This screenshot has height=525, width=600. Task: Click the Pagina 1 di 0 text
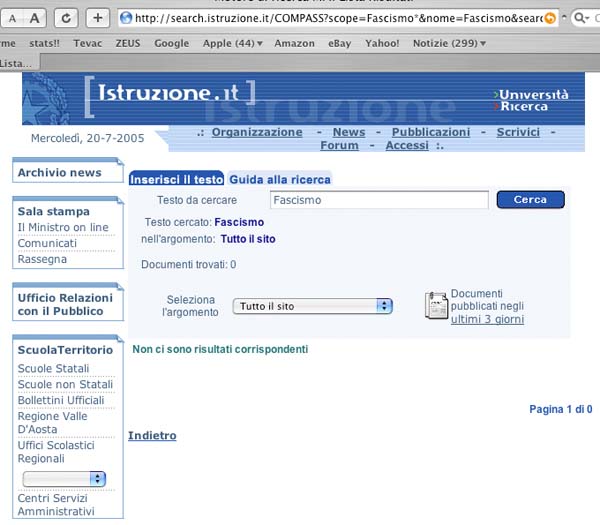[x=561, y=409]
